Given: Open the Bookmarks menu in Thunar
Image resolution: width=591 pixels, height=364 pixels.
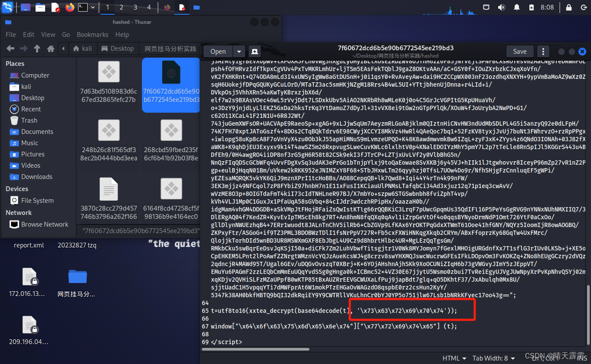Looking at the screenshot, I should (x=92, y=35).
